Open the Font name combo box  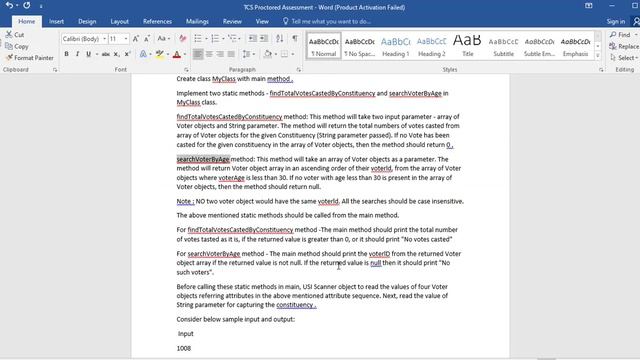click(x=84, y=39)
